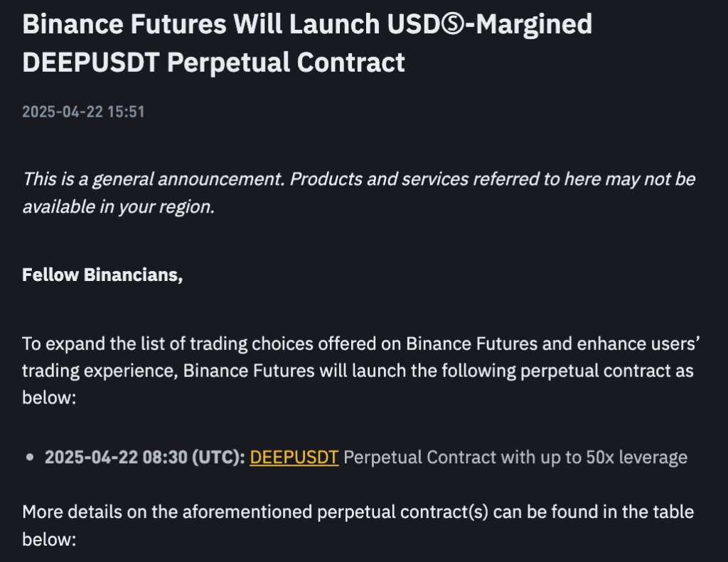Click the line starting "trading experience, Binance Futures"
The width and height of the screenshot is (728, 562).
(358, 371)
